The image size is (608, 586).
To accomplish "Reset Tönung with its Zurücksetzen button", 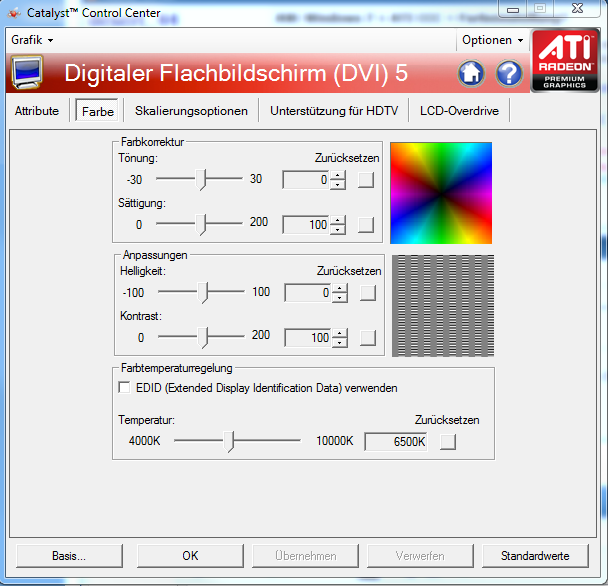I will coord(366,180).
